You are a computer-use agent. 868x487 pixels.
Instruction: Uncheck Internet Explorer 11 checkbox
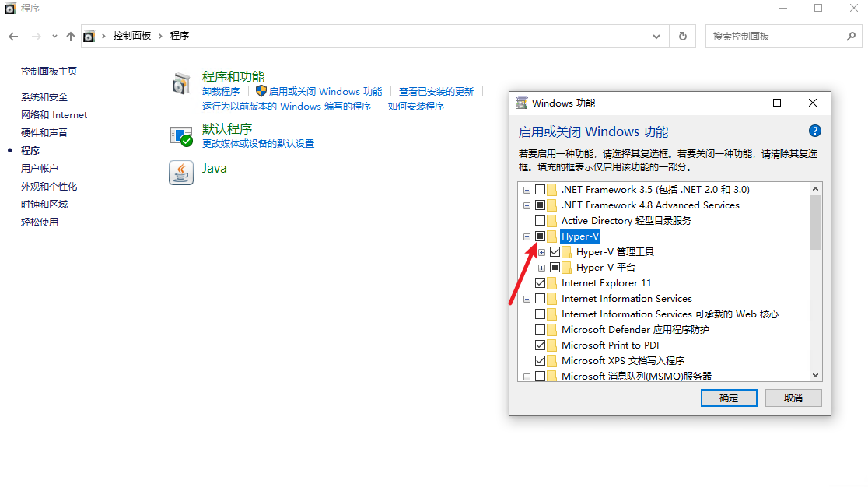click(x=540, y=283)
